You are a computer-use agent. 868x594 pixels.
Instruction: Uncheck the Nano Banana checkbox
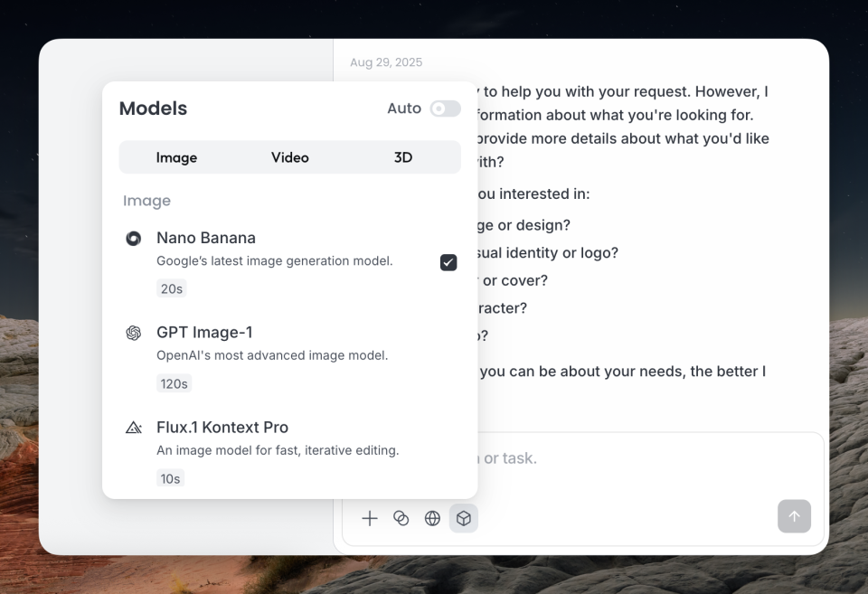coord(448,262)
